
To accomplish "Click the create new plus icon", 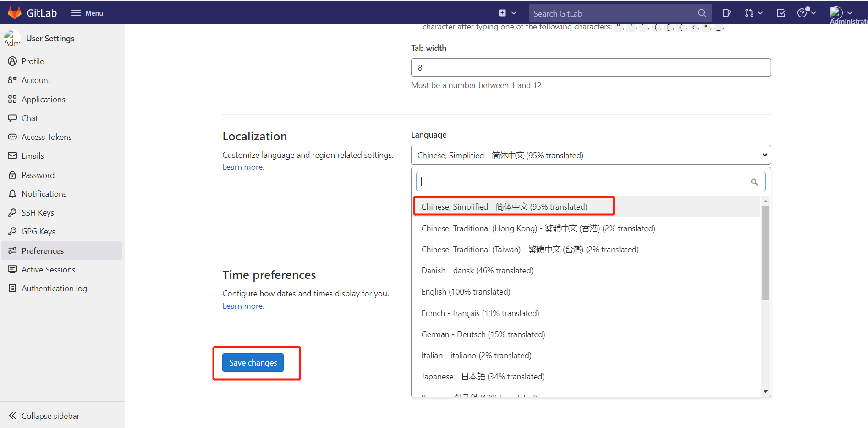I will click(x=502, y=13).
